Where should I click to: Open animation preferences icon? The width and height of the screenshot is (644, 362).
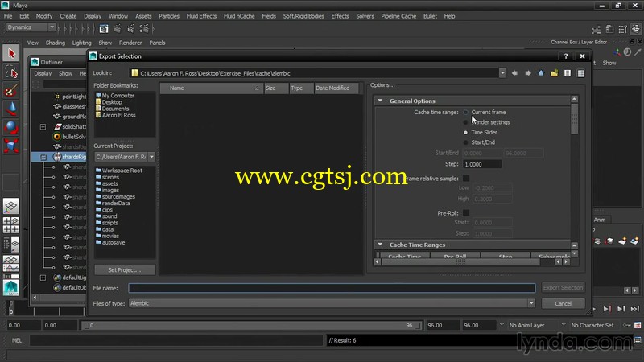638,325
